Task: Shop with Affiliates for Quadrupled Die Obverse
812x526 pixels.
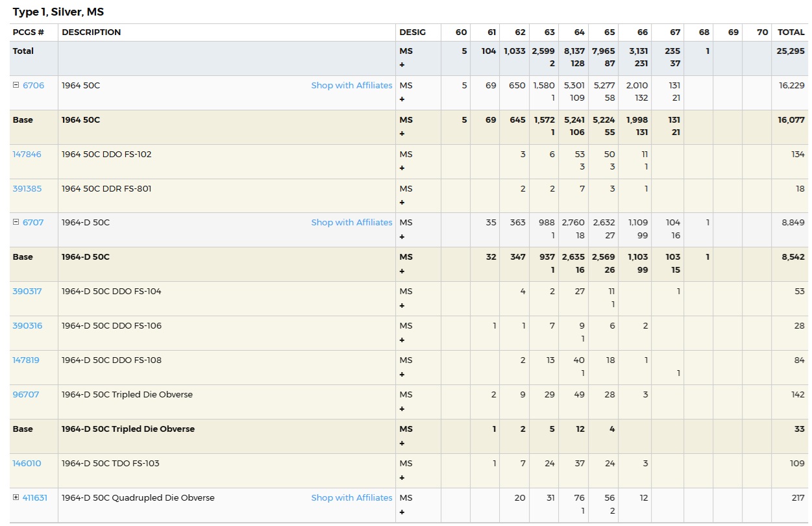Action: coord(352,497)
